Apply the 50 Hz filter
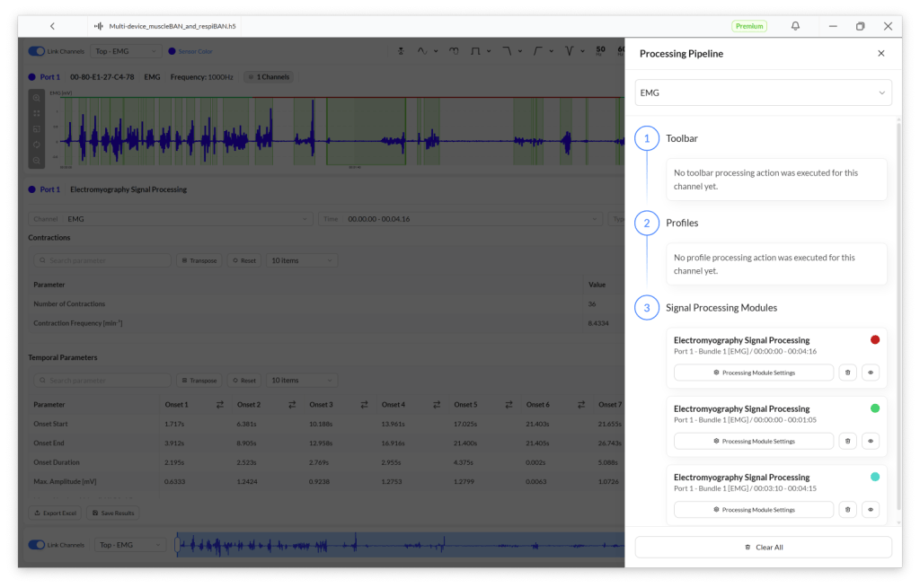 [600, 51]
